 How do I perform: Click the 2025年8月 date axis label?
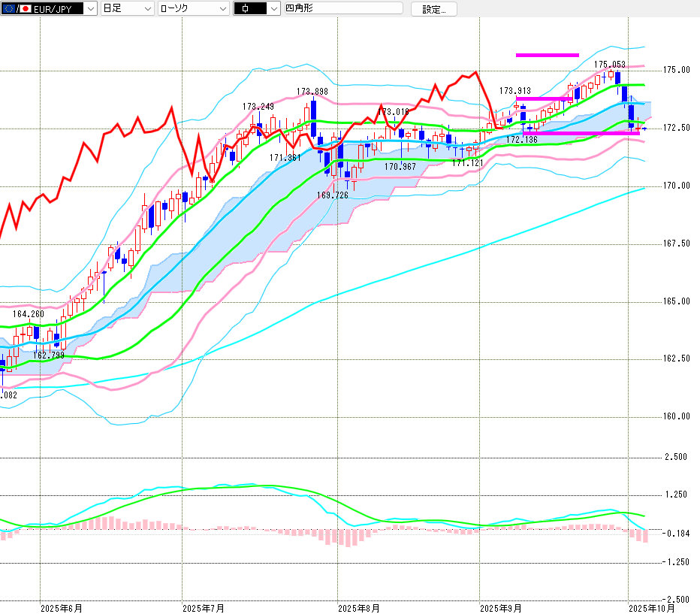click(x=358, y=606)
